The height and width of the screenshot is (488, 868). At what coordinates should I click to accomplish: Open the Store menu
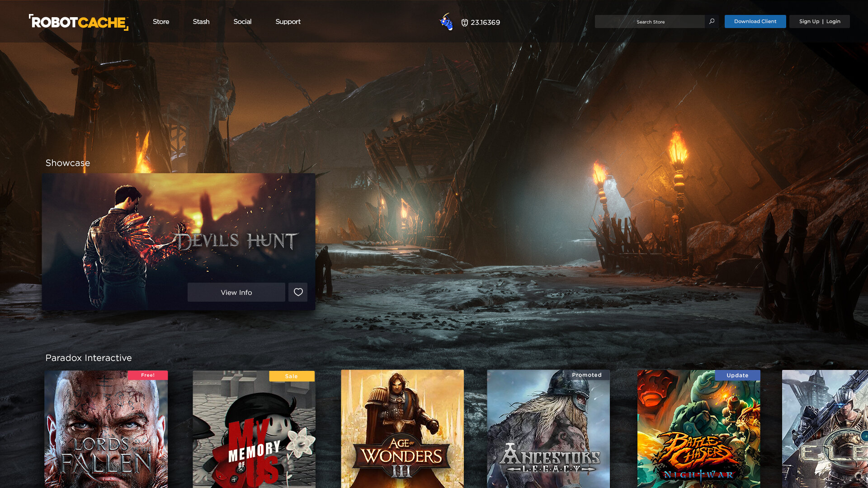point(161,22)
